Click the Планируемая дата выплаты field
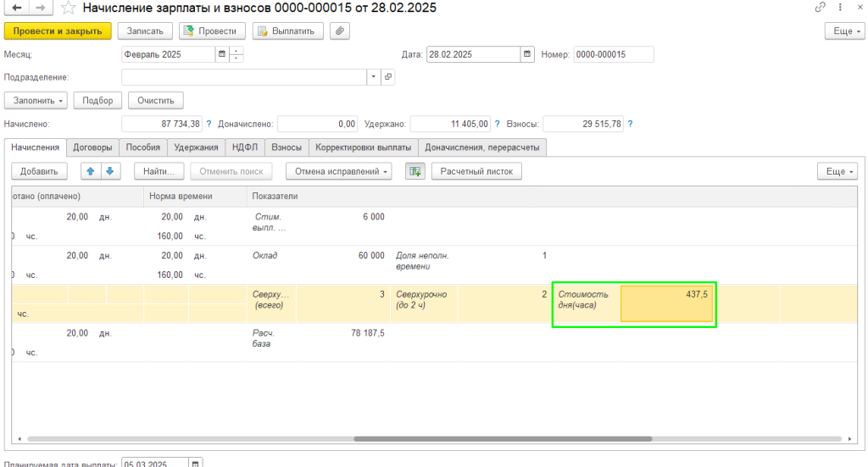This screenshot has width=868, height=467. point(155,463)
